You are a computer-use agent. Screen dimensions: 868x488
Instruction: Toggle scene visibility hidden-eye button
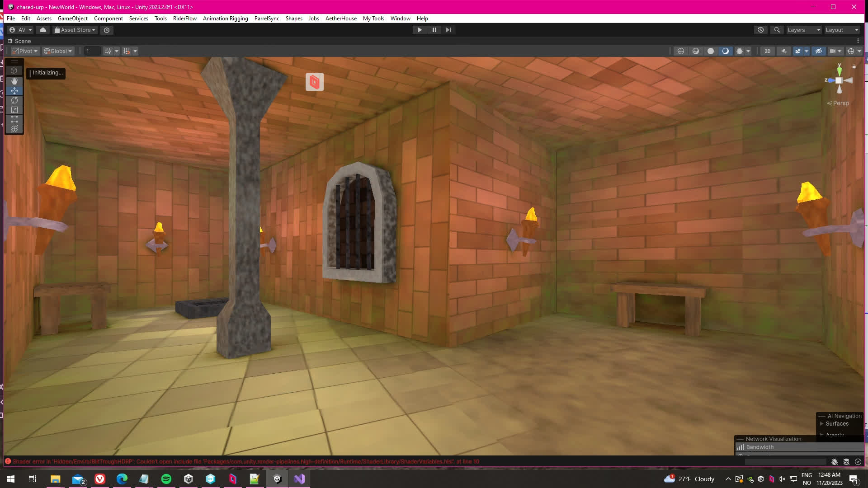(818, 51)
